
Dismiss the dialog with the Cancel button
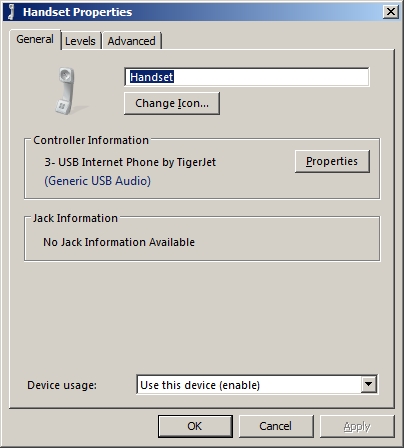pyautogui.click(x=276, y=426)
